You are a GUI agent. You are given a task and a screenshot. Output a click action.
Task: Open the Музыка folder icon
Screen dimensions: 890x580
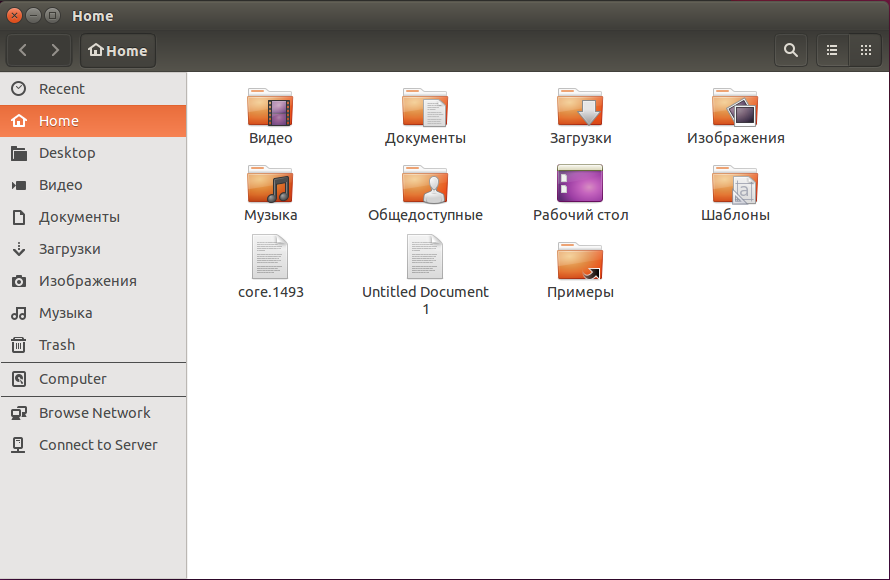point(270,184)
